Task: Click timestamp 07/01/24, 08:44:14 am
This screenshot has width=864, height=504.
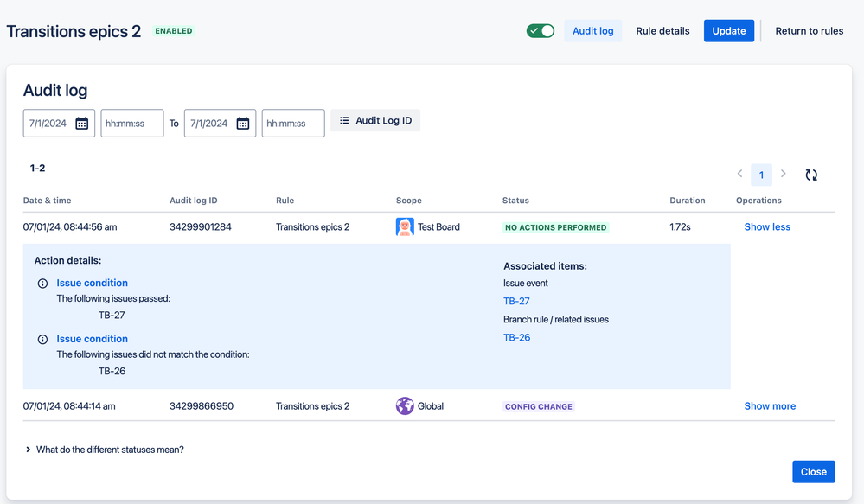Action: click(x=69, y=406)
